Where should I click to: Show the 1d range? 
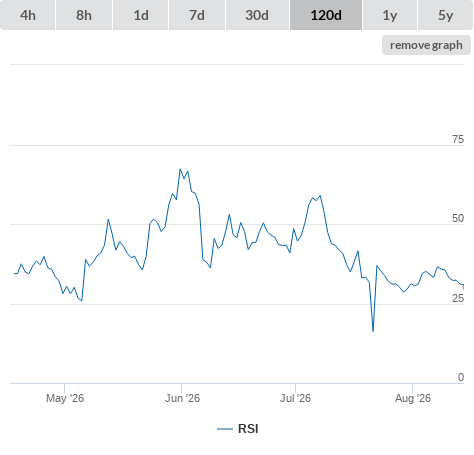(141, 15)
